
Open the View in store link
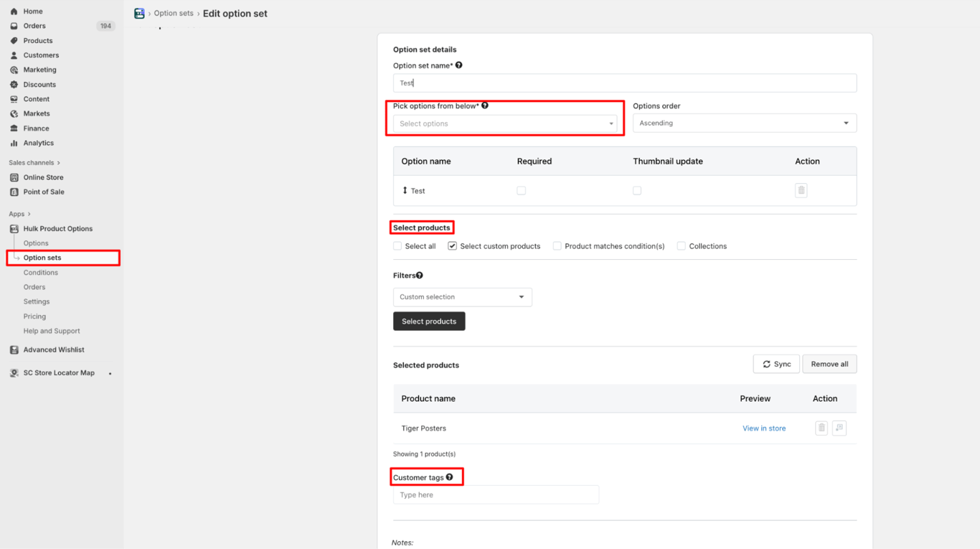tap(763, 428)
